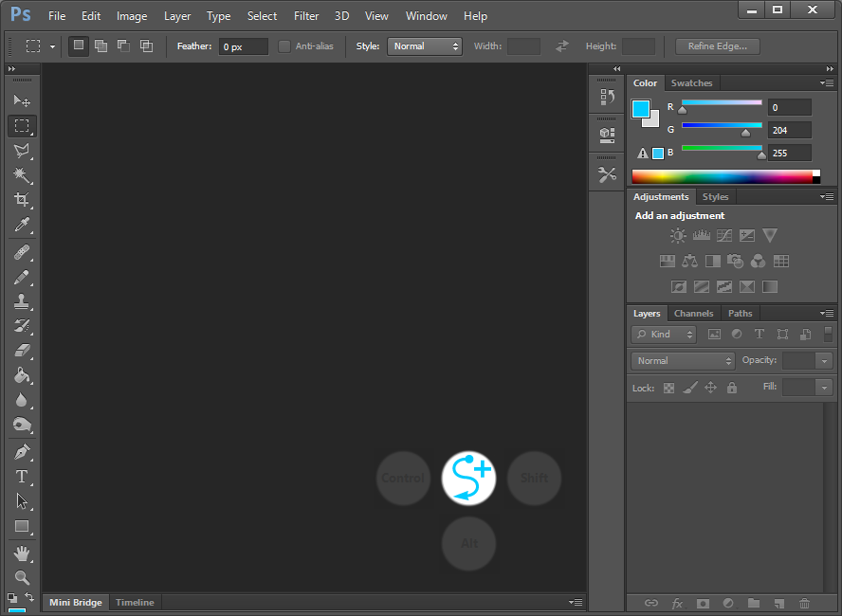Select the Eyedropper tool
Image resolution: width=842 pixels, height=616 pixels.
[x=21, y=225]
